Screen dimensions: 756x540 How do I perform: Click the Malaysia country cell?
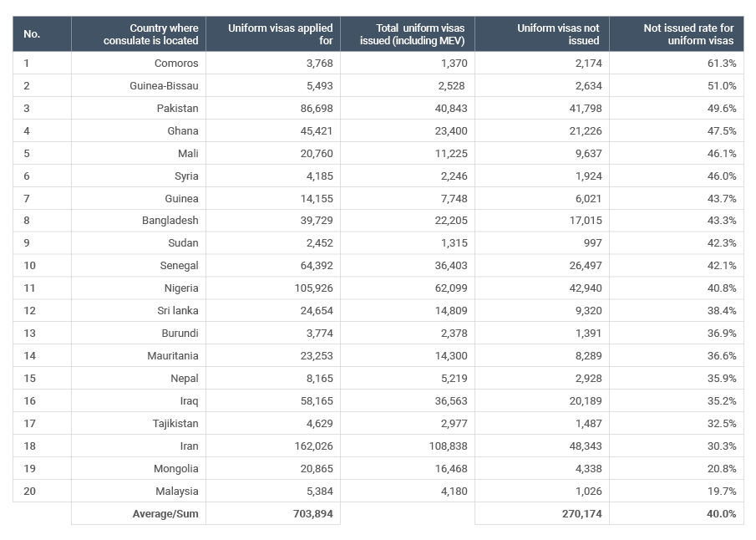pos(177,492)
